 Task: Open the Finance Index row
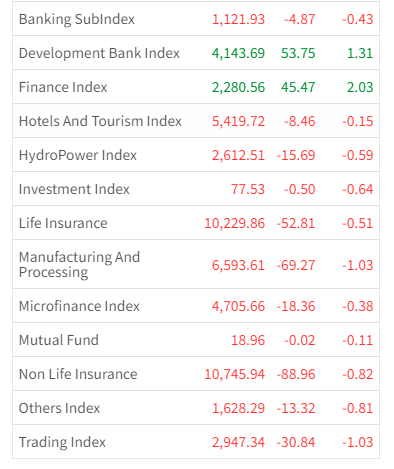pyautogui.click(x=196, y=87)
